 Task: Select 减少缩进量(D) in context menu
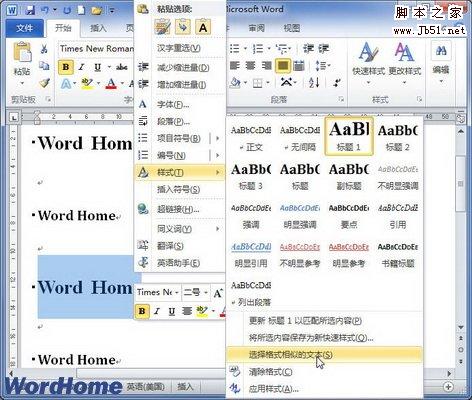[x=180, y=68]
